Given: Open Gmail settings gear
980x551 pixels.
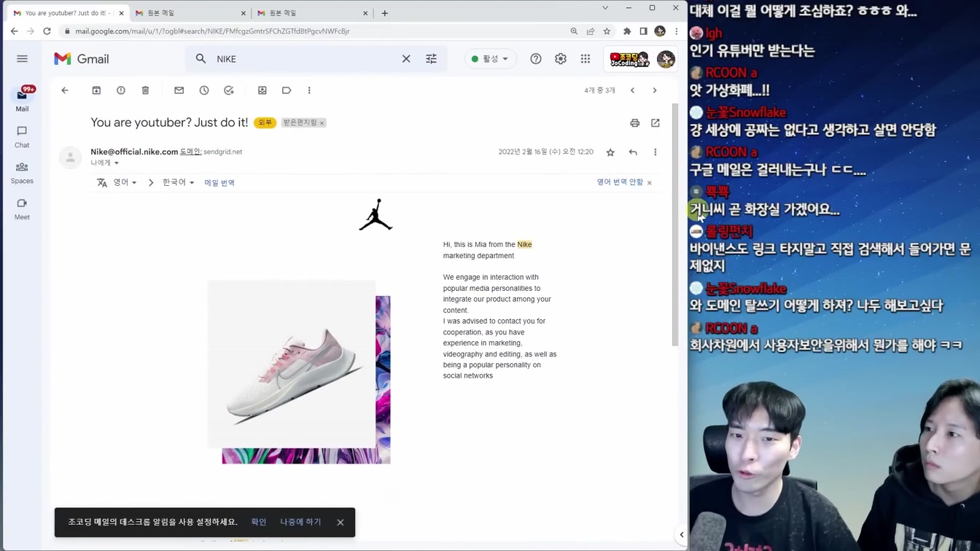Looking at the screenshot, I should (x=561, y=59).
